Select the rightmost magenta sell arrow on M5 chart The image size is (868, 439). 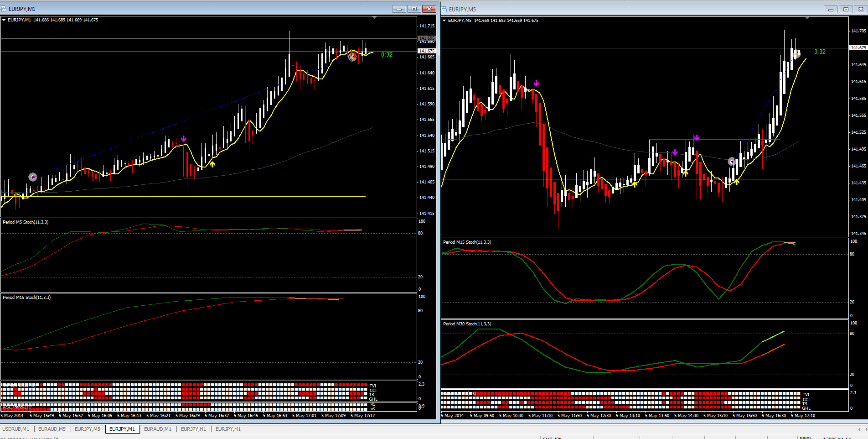click(x=697, y=138)
